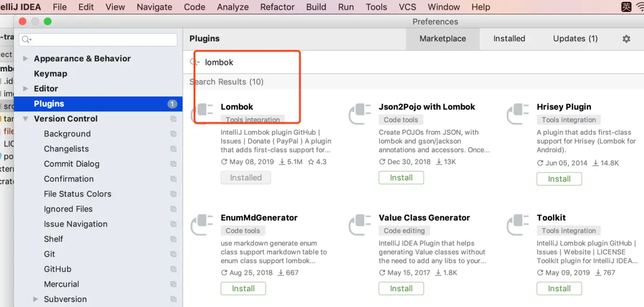The width and height of the screenshot is (644, 307).
Task: Open the plugins settings gear menu
Action: 626,38
